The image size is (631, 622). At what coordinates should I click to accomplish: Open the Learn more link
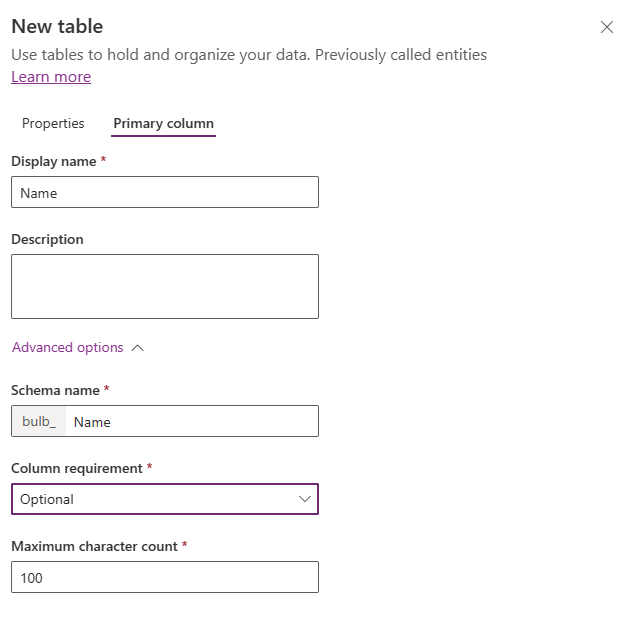pos(51,76)
